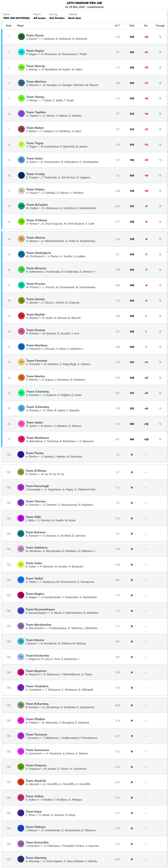The height and width of the screenshot is (868, 168).
Task: Click Team Dyson's green TD avatar
Action: (x=21, y=37)
